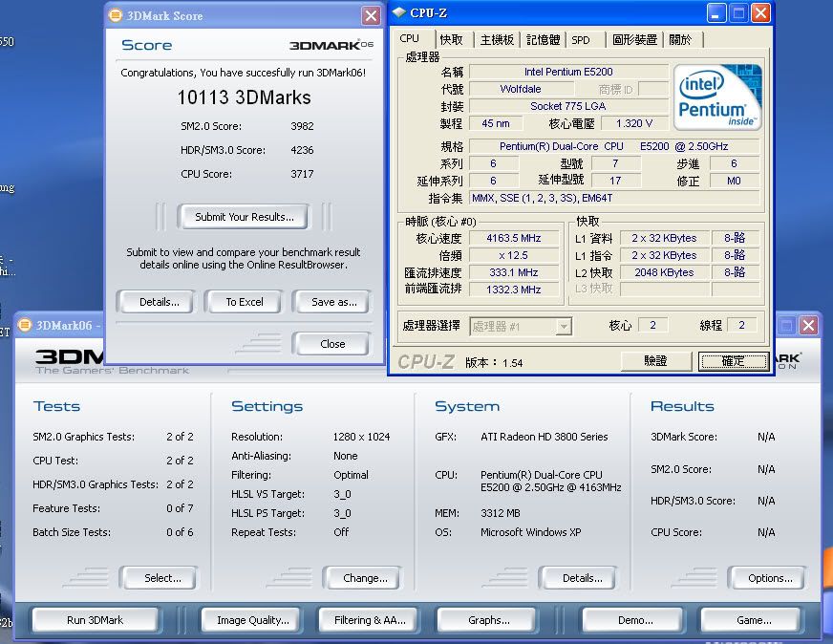Switch to the 圖形裝置 tab

635,40
